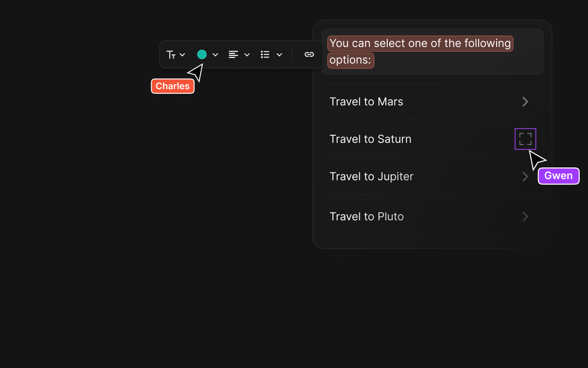Image resolution: width=588 pixels, height=368 pixels.
Task: Insert a link with the link icon
Action: [309, 55]
